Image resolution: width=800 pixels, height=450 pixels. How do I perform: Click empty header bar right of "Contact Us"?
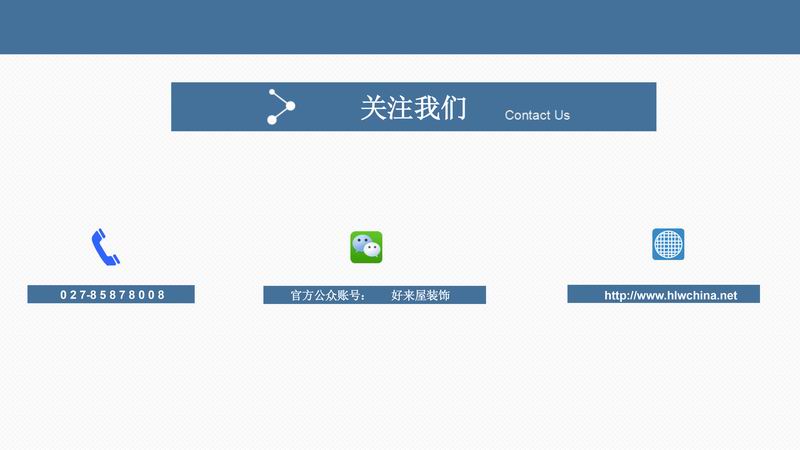[x=615, y=107]
